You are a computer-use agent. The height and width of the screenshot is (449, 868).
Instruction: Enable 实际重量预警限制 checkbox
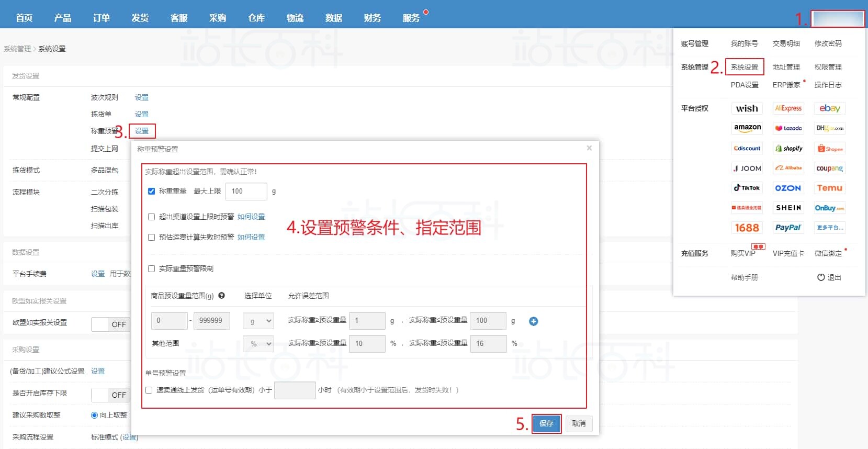point(152,268)
